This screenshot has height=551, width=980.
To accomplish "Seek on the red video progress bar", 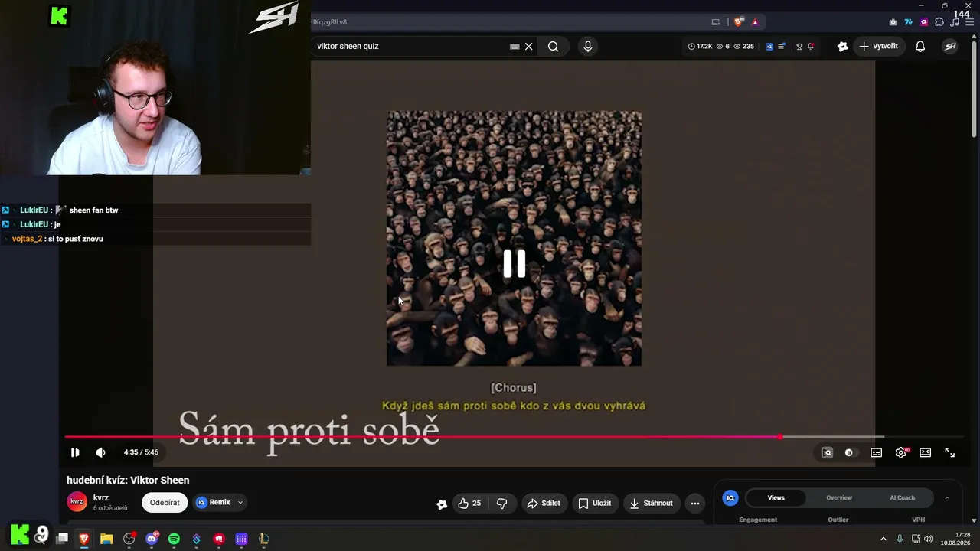I will click(x=422, y=437).
